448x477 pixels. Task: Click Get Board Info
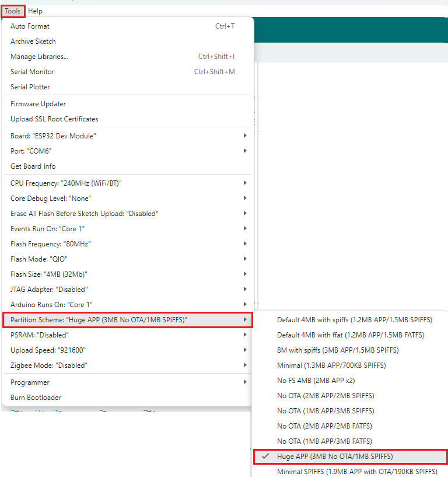(x=128, y=166)
